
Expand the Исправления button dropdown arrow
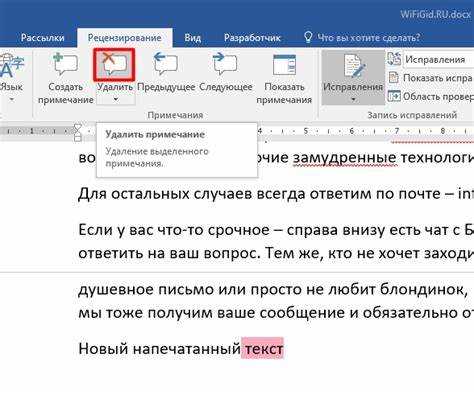353,99
